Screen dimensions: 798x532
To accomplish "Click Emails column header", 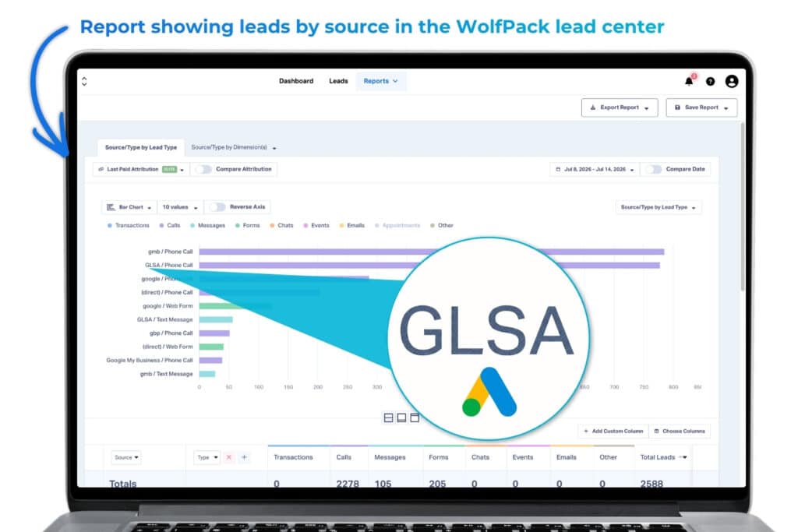I will 567,457.
